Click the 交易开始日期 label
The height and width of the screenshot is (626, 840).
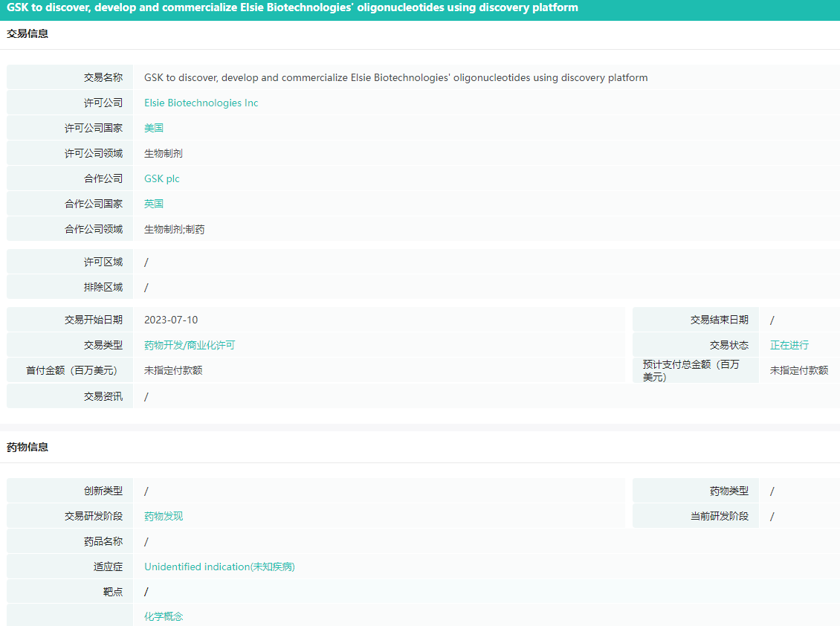(x=93, y=320)
